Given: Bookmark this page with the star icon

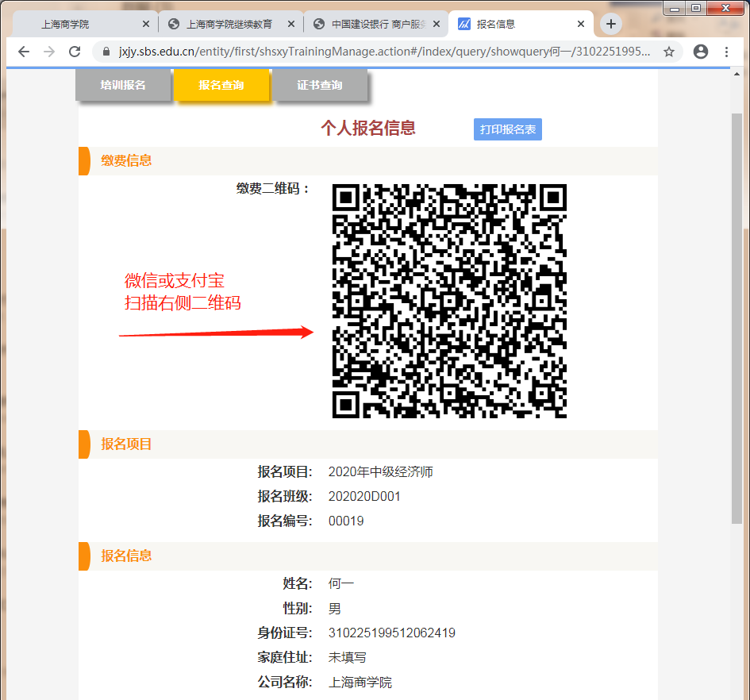Looking at the screenshot, I should (669, 52).
